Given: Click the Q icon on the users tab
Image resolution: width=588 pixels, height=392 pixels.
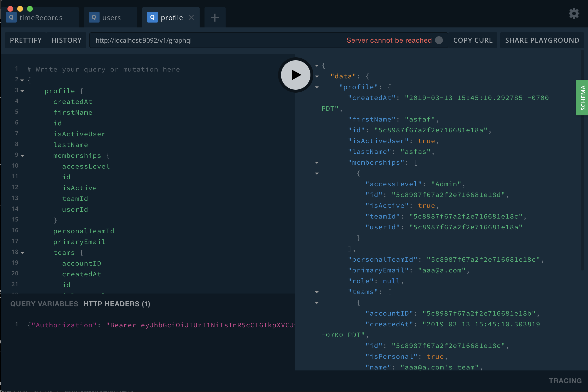Looking at the screenshot, I should click(94, 17).
